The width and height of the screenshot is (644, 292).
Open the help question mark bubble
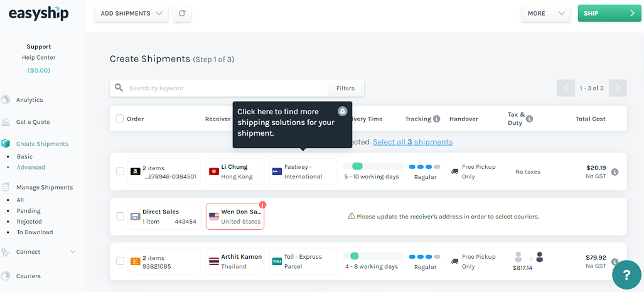(626, 275)
